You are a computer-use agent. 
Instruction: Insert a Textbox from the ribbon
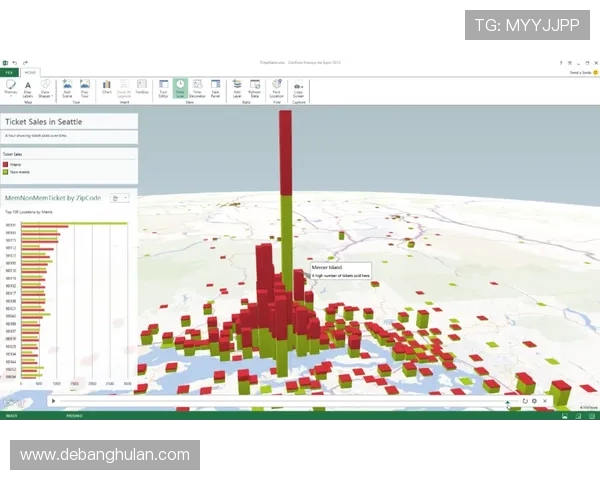click(x=142, y=88)
